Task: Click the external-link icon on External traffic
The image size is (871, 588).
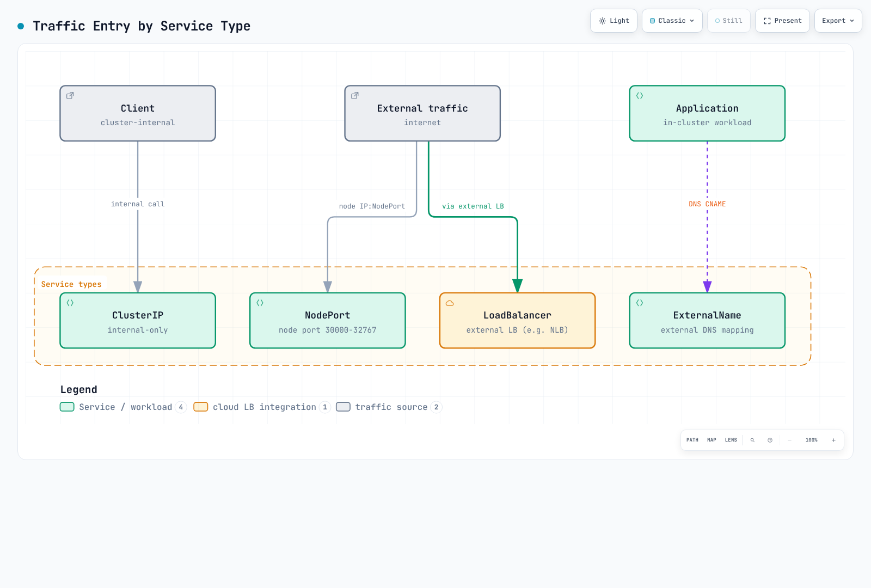Action: pos(355,96)
